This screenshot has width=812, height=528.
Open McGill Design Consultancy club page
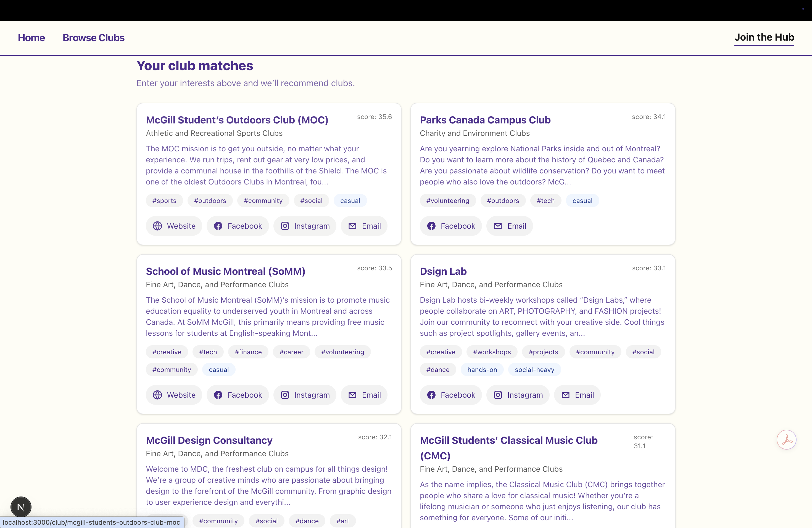[209, 440]
